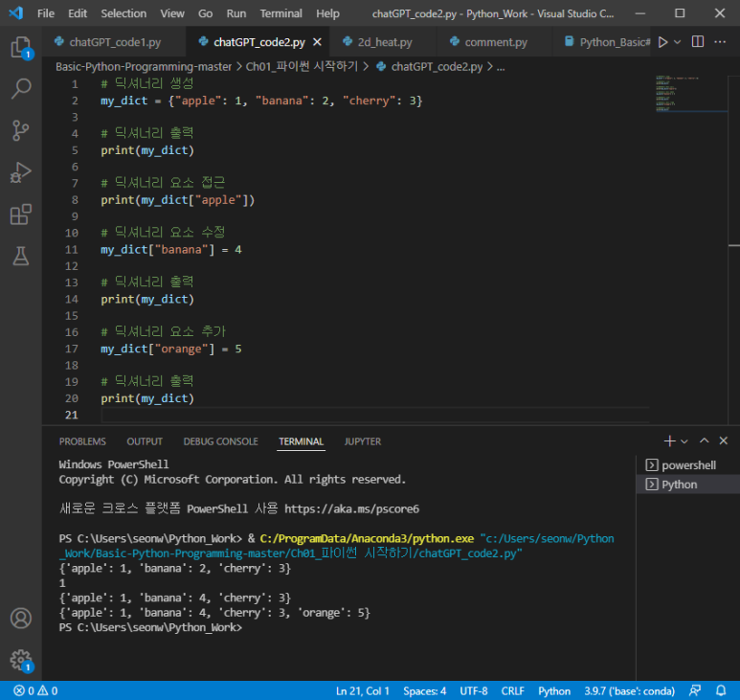Switch to JUPYTER panel tab
740x700 pixels.
click(363, 441)
